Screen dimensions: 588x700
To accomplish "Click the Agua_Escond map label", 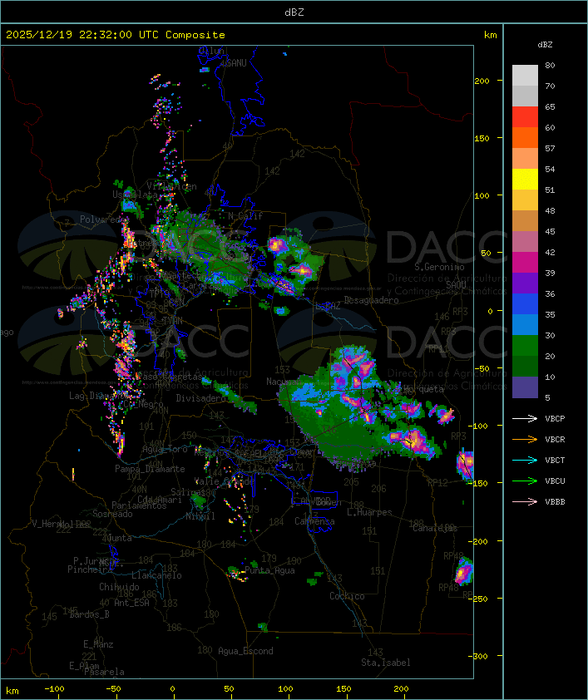I will click(x=245, y=651).
